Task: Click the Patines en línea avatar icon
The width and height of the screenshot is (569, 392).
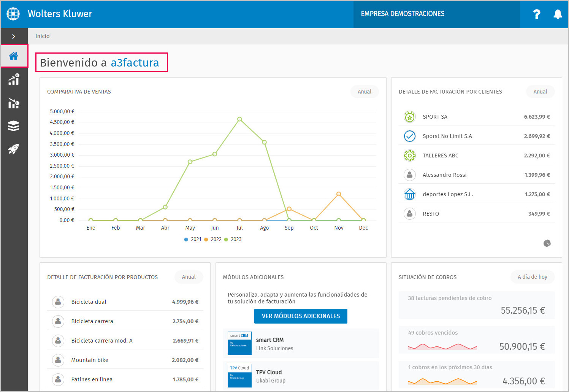Action: (58, 379)
